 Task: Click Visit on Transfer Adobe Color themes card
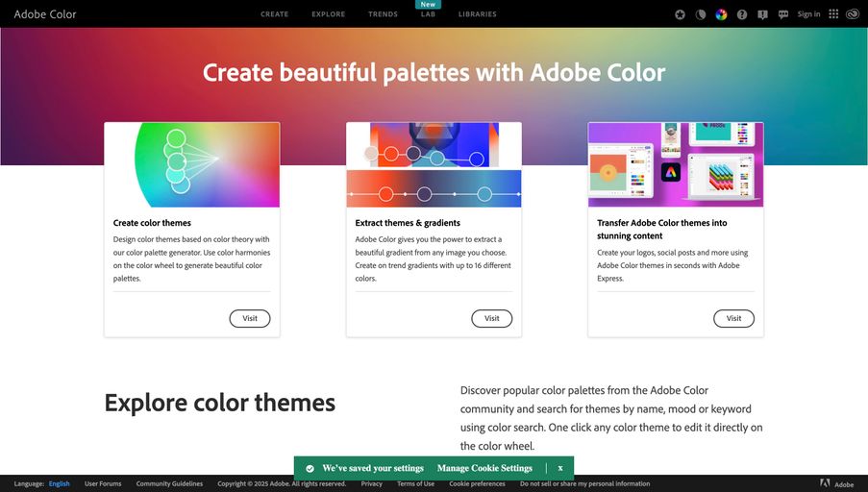733,318
